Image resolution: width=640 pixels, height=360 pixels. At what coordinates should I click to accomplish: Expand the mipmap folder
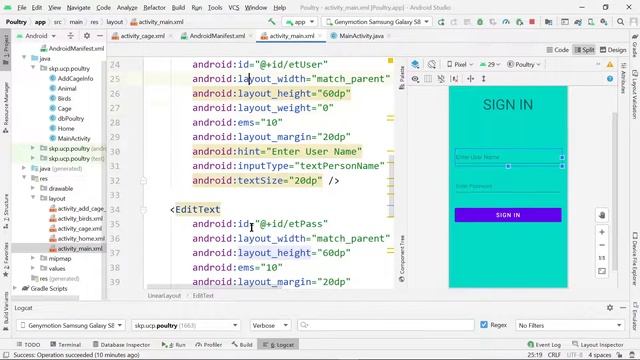tap(33, 258)
